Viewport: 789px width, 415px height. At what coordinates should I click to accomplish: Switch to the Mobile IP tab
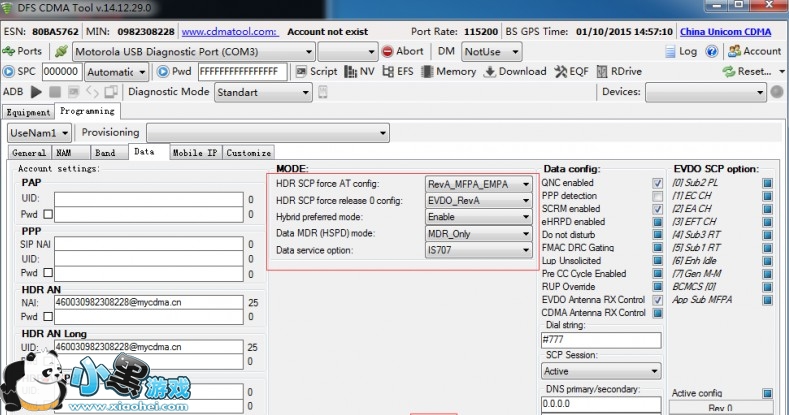[x=194, y=153]
